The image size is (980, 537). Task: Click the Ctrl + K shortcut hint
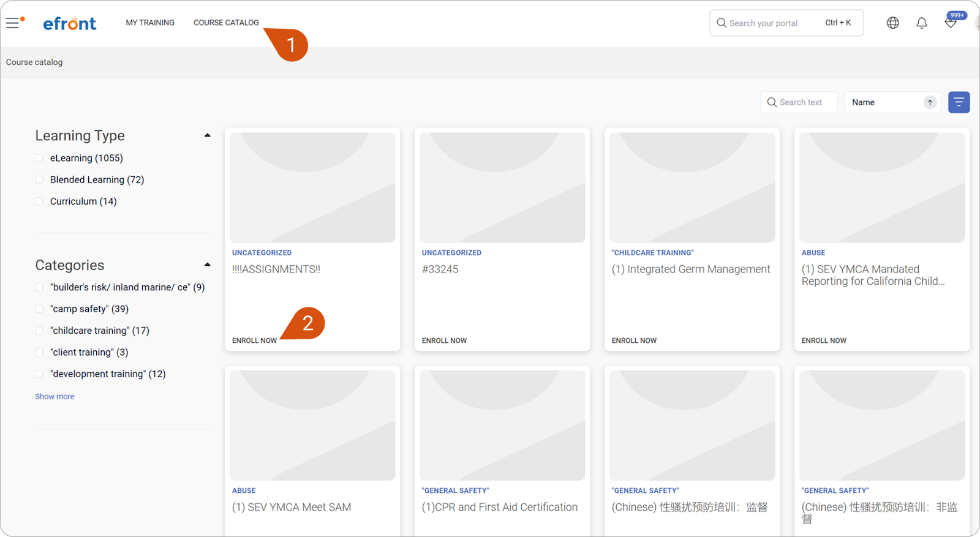(x=838, y=23)
